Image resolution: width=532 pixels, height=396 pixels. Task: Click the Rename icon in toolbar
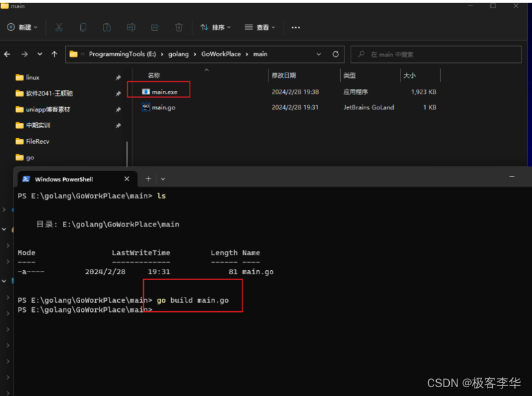coord(131,27)
